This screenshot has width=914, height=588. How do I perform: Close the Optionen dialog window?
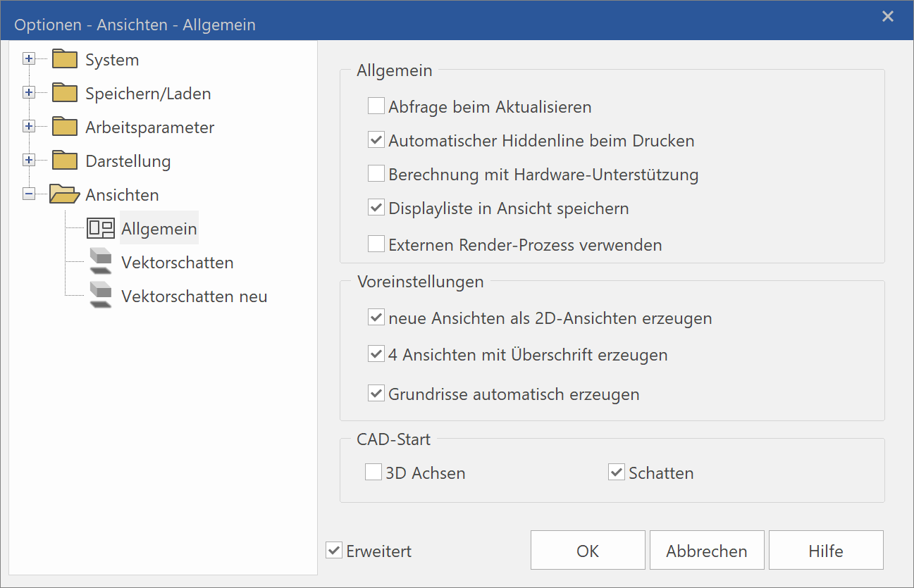(888, 16)
